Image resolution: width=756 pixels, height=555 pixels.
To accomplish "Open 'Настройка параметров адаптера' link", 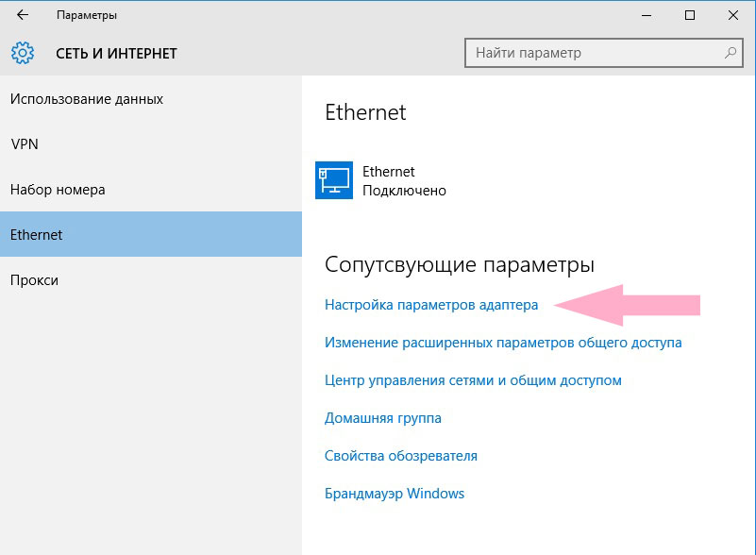I will click(431, 305).
